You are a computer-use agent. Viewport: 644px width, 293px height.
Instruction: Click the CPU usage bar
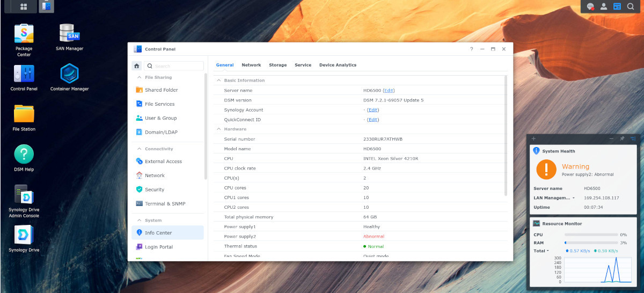tap(591, 235)
